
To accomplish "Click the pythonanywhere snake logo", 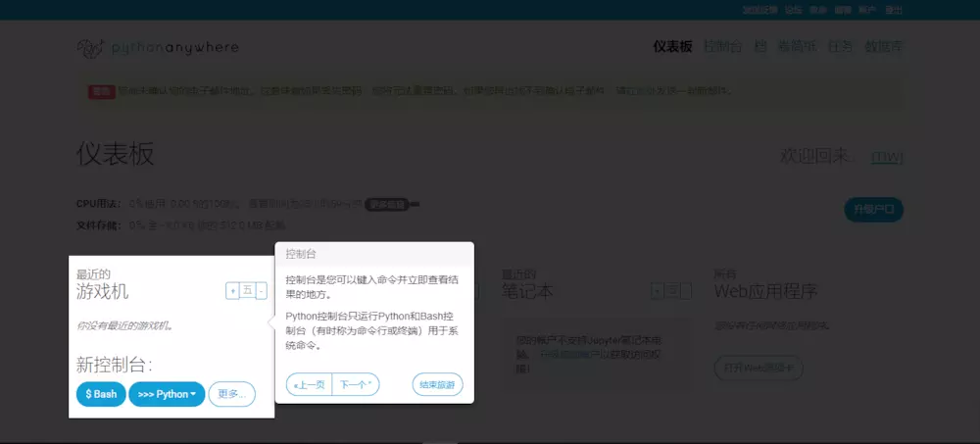I will (x=90, y=48).
